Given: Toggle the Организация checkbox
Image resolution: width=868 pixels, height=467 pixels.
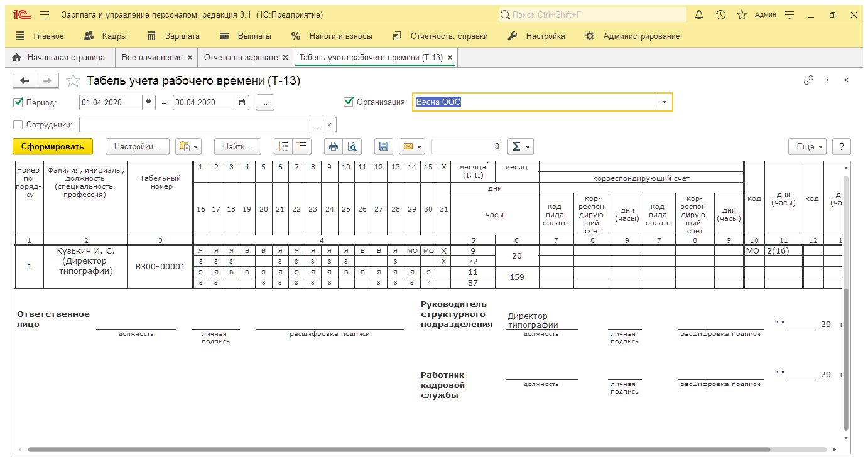Looking at the screenshot, I should point(349,102).
